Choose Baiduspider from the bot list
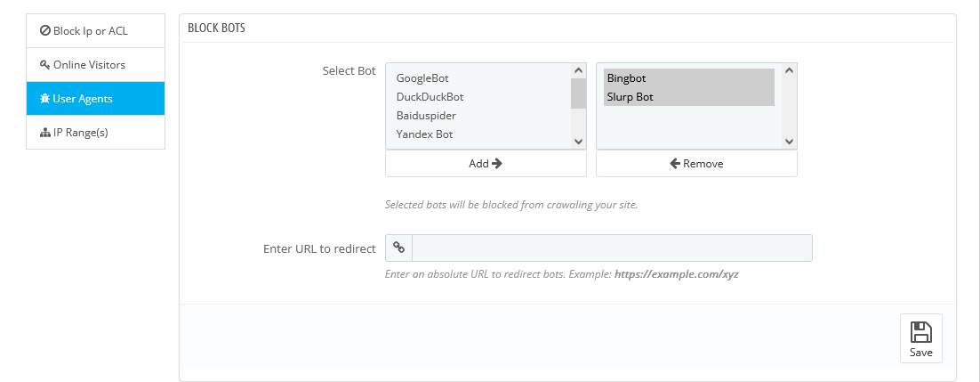This screenshot has width=980, height=382. pos(426,116)
